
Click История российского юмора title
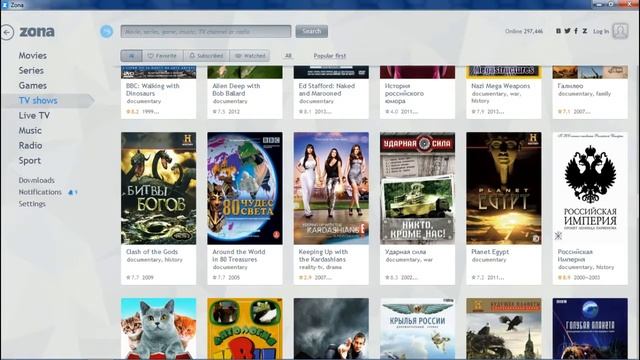pos(404,93)
